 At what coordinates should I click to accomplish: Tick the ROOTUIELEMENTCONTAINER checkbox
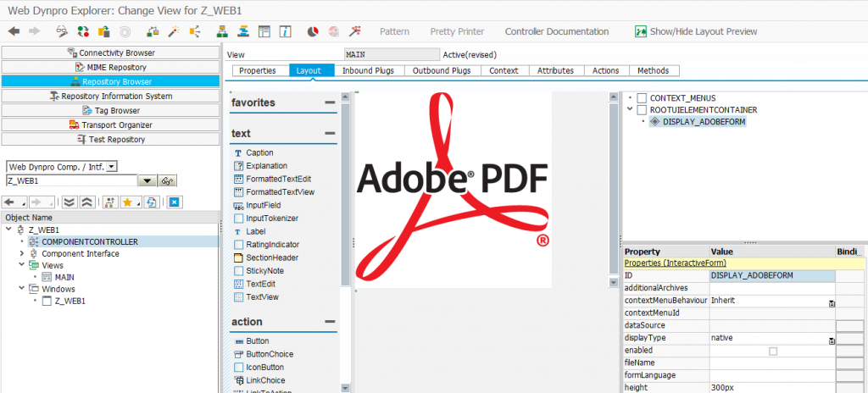pyautogui.click(x=642, y=110)
